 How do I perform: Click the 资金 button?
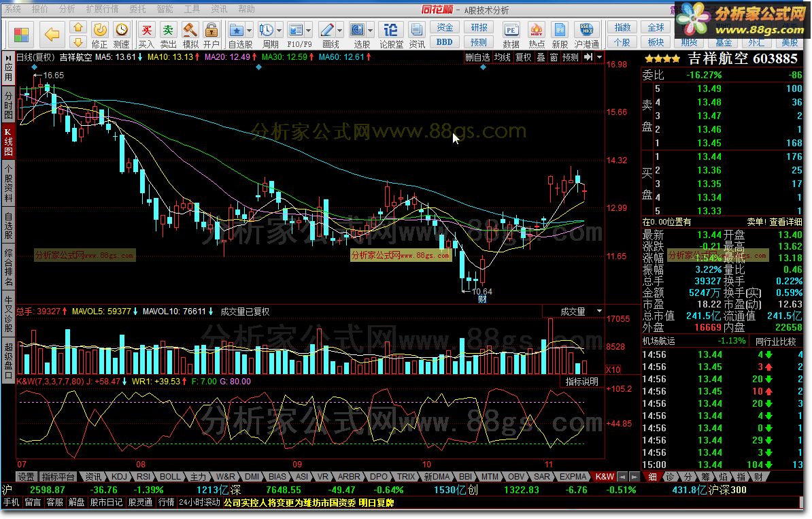click(444, 27)
